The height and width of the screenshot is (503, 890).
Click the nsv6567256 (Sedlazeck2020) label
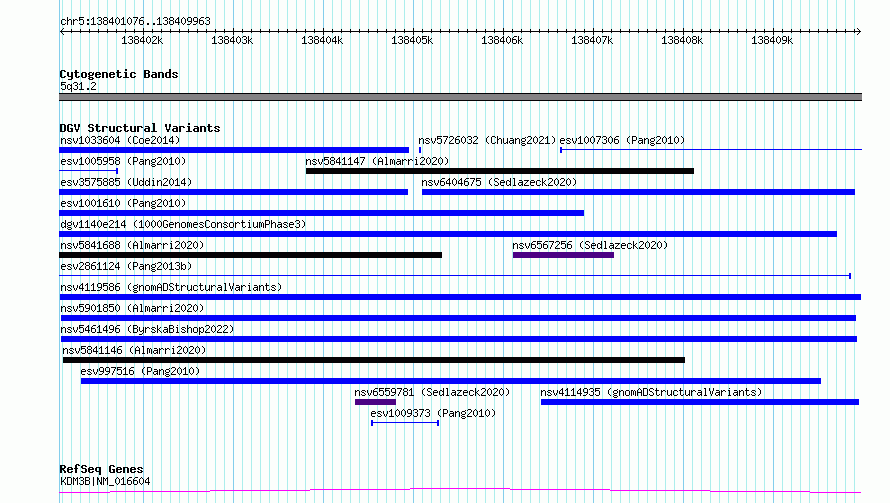click(x=590, y=245)
